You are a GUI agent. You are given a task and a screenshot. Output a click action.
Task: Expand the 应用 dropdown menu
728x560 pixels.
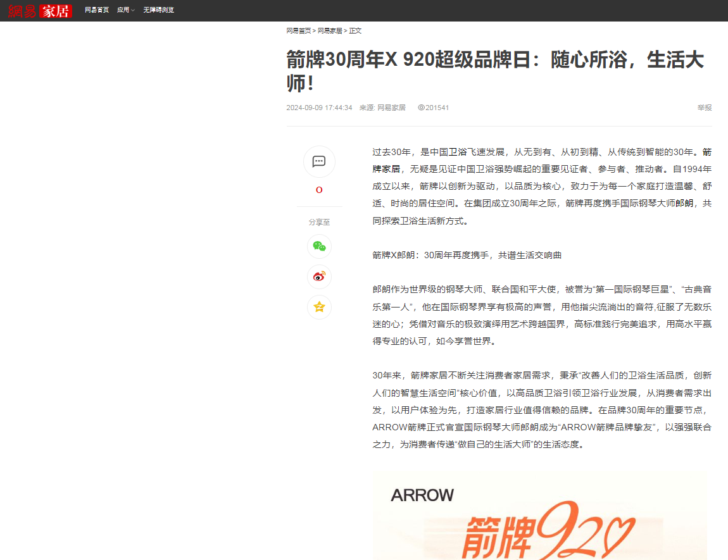123,10
